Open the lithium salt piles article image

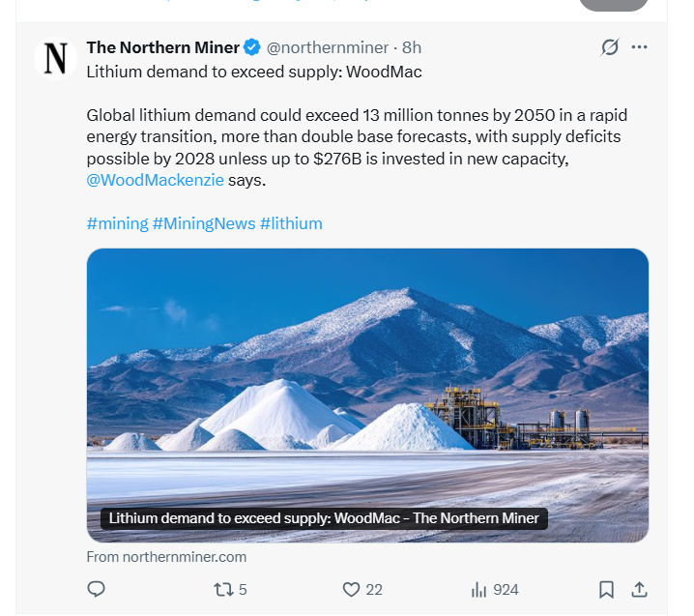coord(367,387)
